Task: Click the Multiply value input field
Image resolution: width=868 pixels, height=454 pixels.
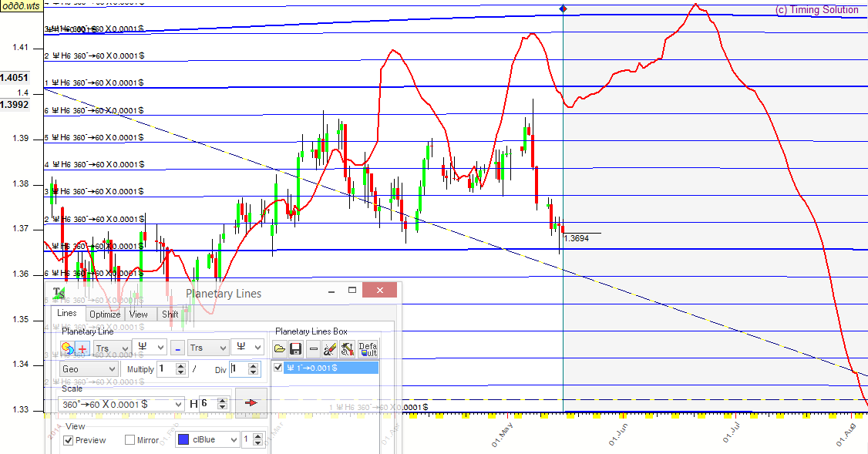Action: click(166, 369)
